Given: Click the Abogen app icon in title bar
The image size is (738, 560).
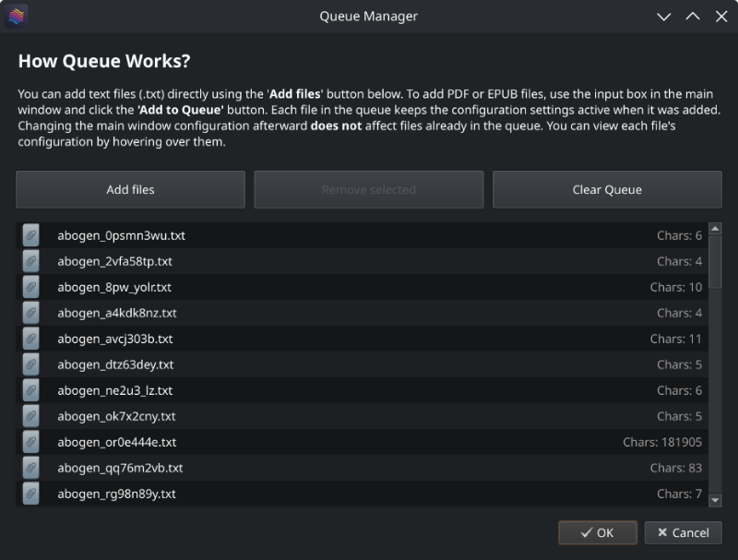Looking at the screenshot, I should point(16,16).
